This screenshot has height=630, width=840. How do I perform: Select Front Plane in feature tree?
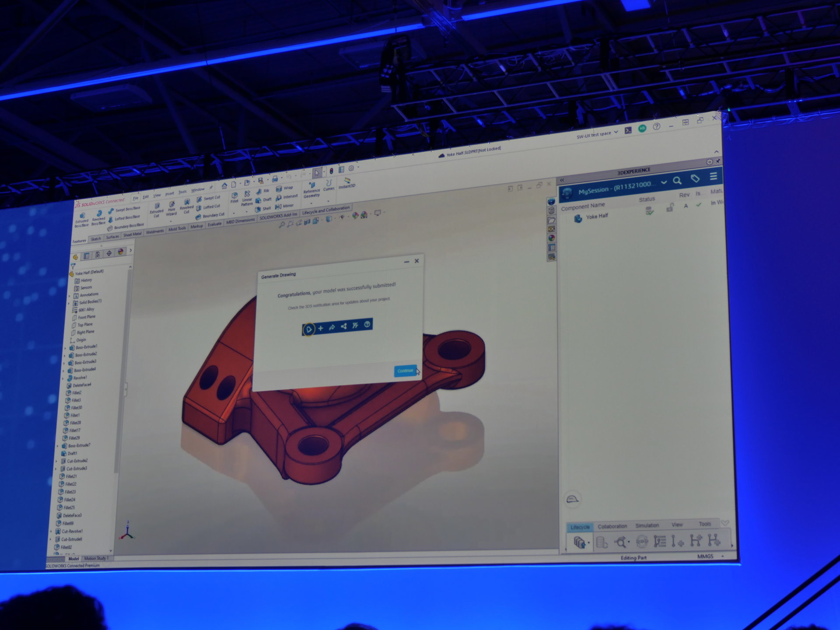pyautogui.click(x=84, y=317)
